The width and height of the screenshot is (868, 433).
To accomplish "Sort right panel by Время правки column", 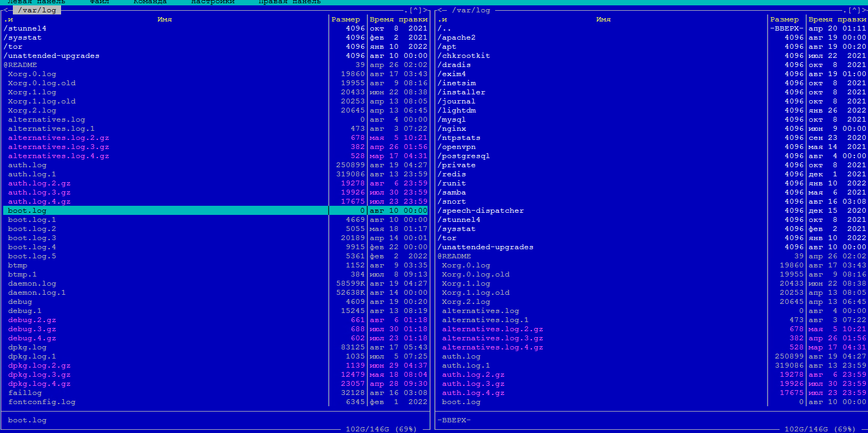I will pyautogui.click(x=837, y=19).
